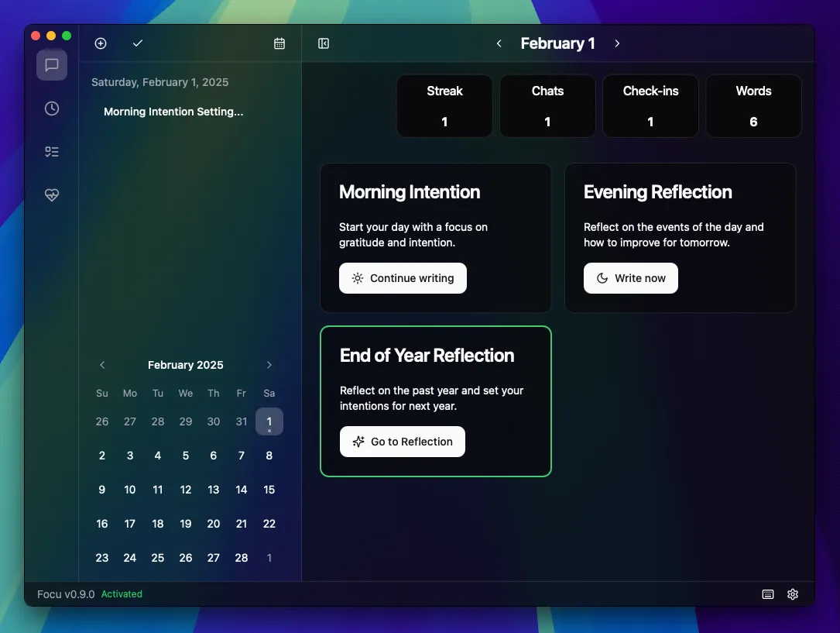Image resolution: width=840 pixels, height=633 pixels.
Task: Select February 10 in the calendar
Action: point(129,490)
